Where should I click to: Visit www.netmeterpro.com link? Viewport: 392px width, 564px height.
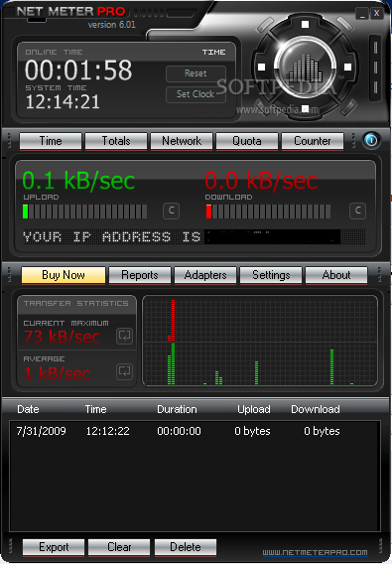tap(315, 552)
